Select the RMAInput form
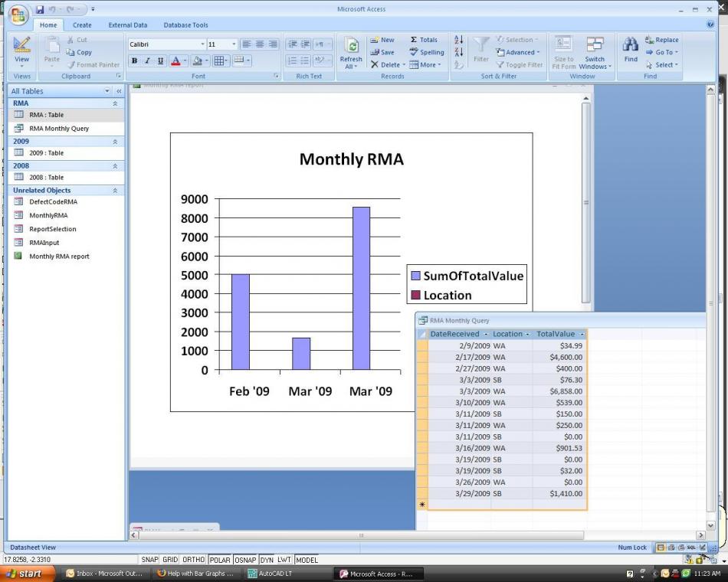The width and height of the screenshot is (728, 582). point(67,243)
